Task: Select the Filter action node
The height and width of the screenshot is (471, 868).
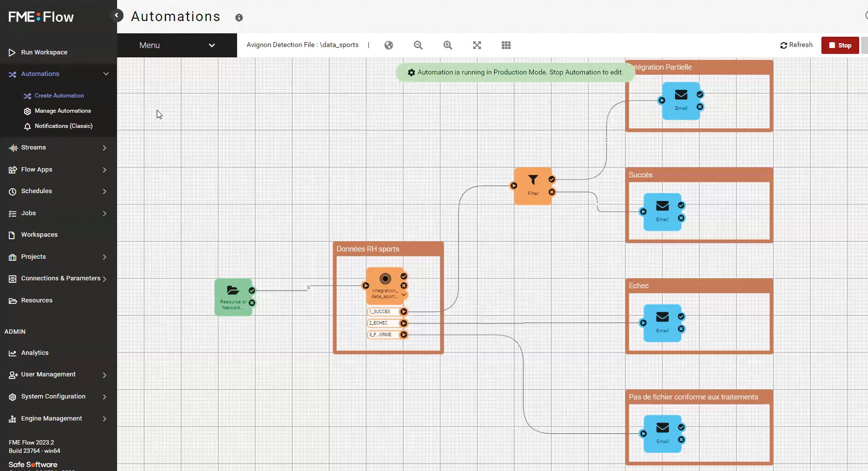Action: coord(533,186)
